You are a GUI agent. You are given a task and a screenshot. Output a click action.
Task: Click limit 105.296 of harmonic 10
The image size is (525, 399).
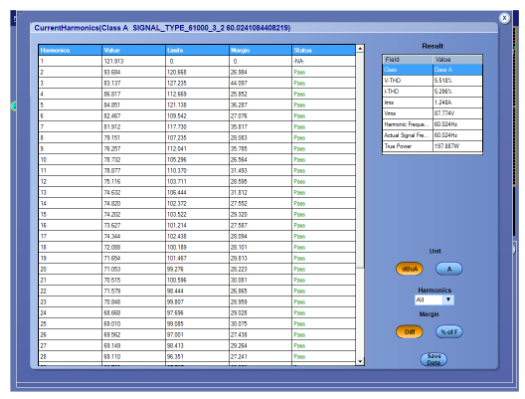(177, 160)
